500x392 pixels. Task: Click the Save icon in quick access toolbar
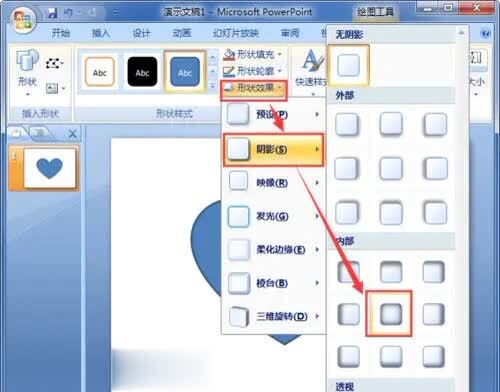(52, 13)
